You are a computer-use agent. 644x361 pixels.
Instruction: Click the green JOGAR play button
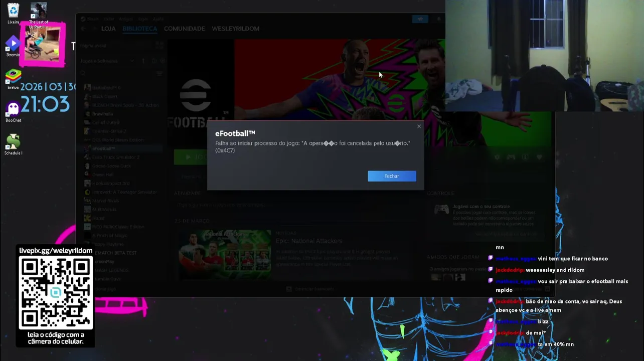pyautogui.click(x=191, y=157)
